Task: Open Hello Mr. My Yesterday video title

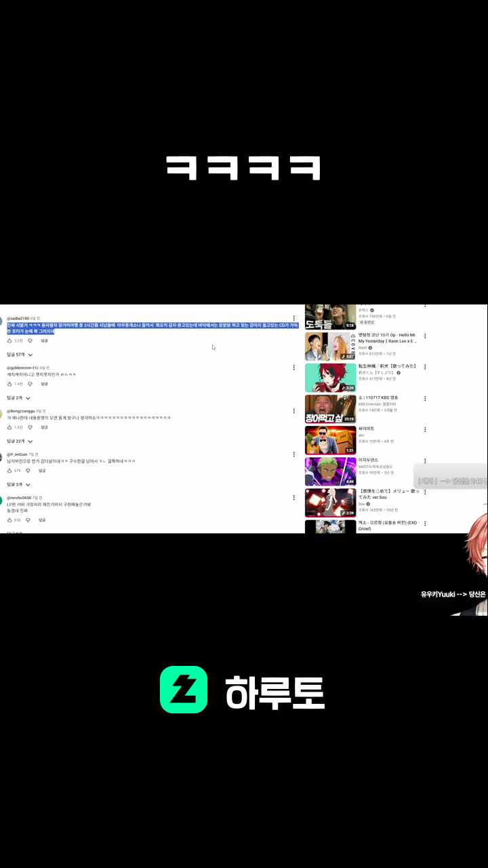Action: 388,338
